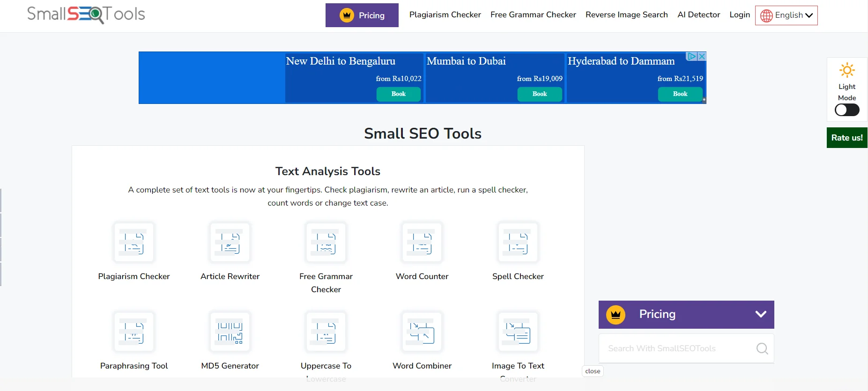This screenshot has width=868, height=391.
Task: Click the Mumbai to Dubai ad title
Action: [x=466, y=61]
